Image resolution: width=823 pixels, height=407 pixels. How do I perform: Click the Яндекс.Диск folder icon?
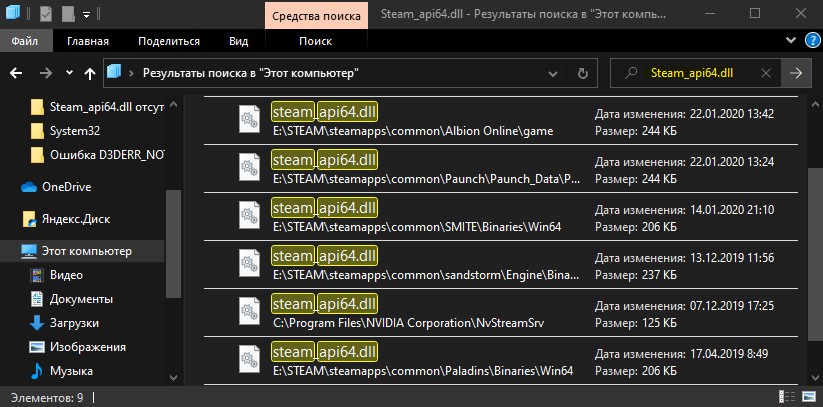click(29, 219)
